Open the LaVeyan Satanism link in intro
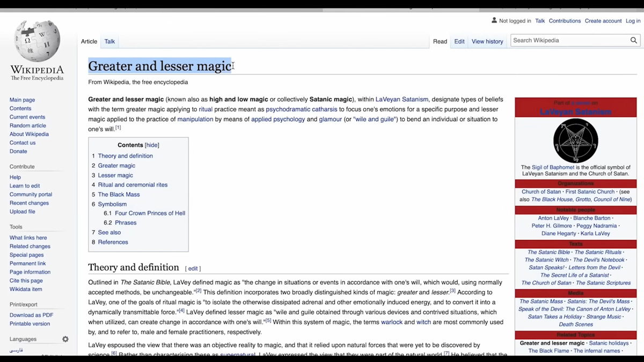The image size is (644, 362). [402, 99]
